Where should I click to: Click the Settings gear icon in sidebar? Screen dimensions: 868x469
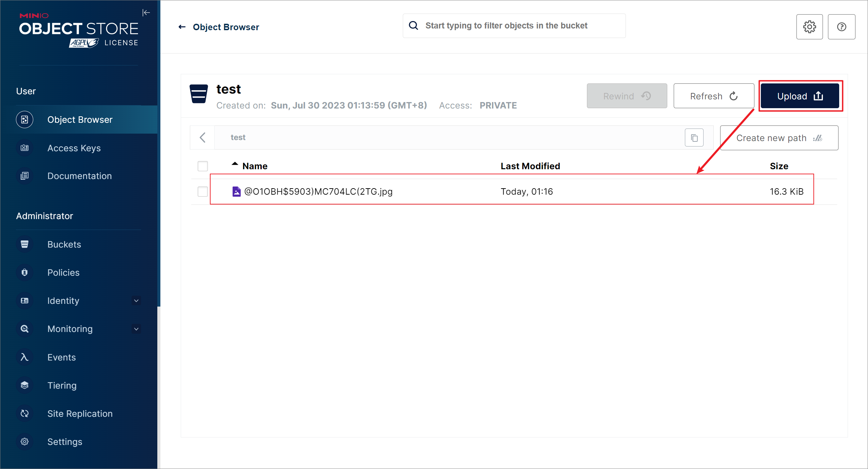click(x=24, y=442)
